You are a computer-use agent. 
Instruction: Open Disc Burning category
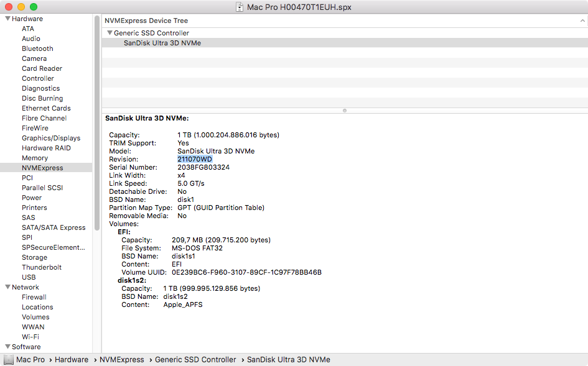42,98
